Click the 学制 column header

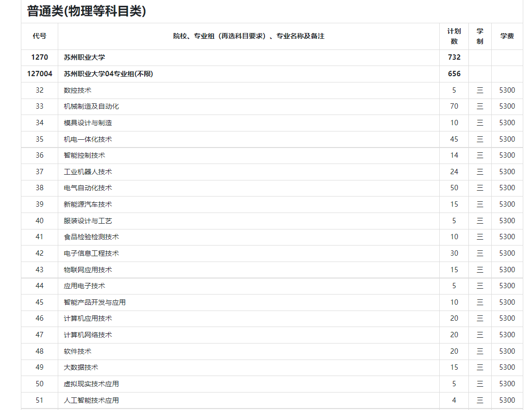click(x=480, y=36)
